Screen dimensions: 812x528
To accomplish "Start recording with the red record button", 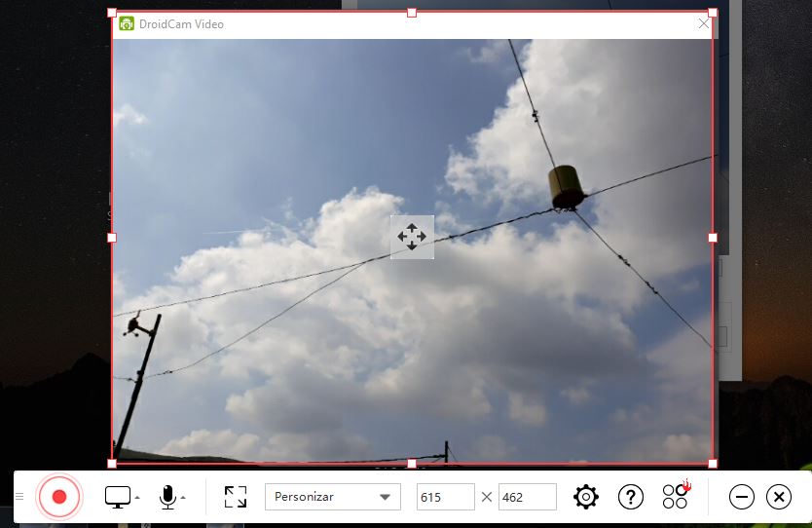I will point(58,497).
